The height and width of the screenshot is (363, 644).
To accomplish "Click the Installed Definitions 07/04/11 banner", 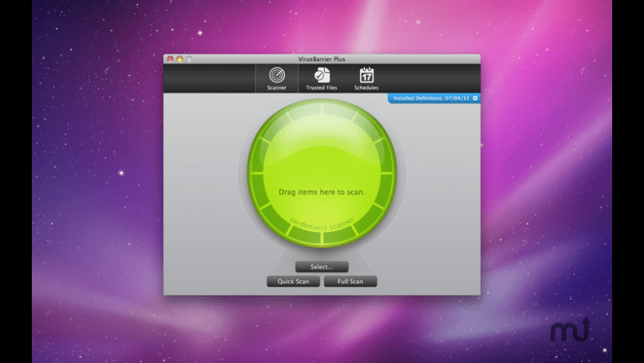I will click(434, 98).
